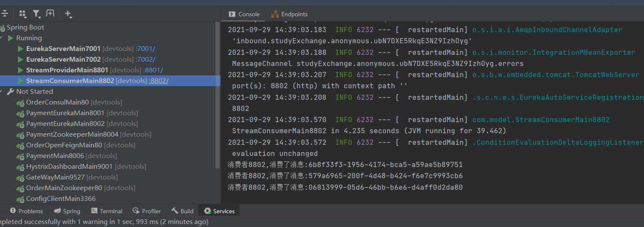Open the Spring tool window
The height and width of the screenshot is (227, 644).
[x=67, y=211]
